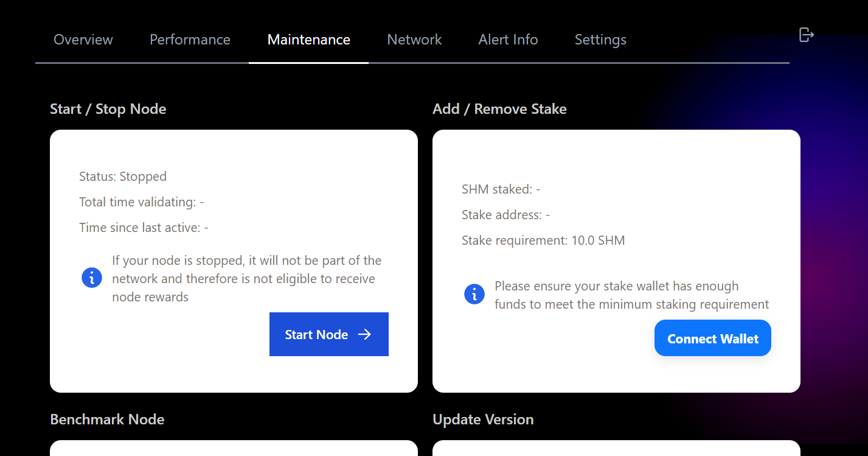Click the "Add / Remove Stake" heading
The height and width of the screenshot is (456, 868).
click(499, 109)
